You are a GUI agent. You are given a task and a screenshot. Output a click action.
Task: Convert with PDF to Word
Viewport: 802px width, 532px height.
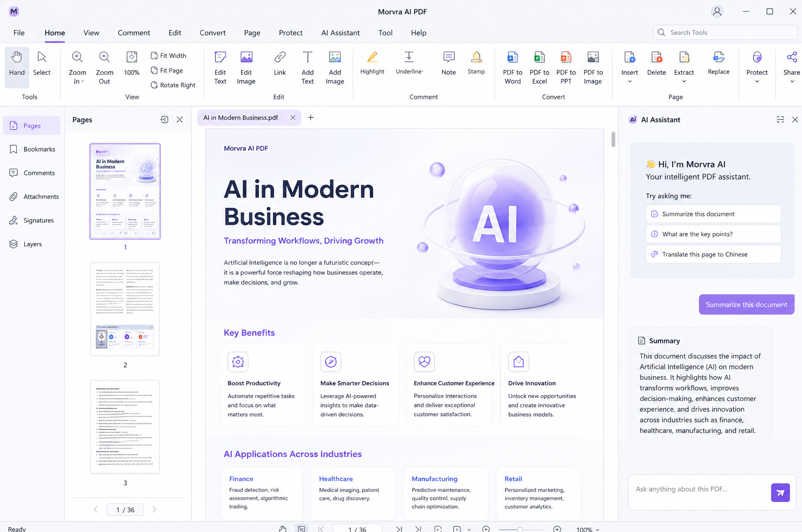pos(512,67)
